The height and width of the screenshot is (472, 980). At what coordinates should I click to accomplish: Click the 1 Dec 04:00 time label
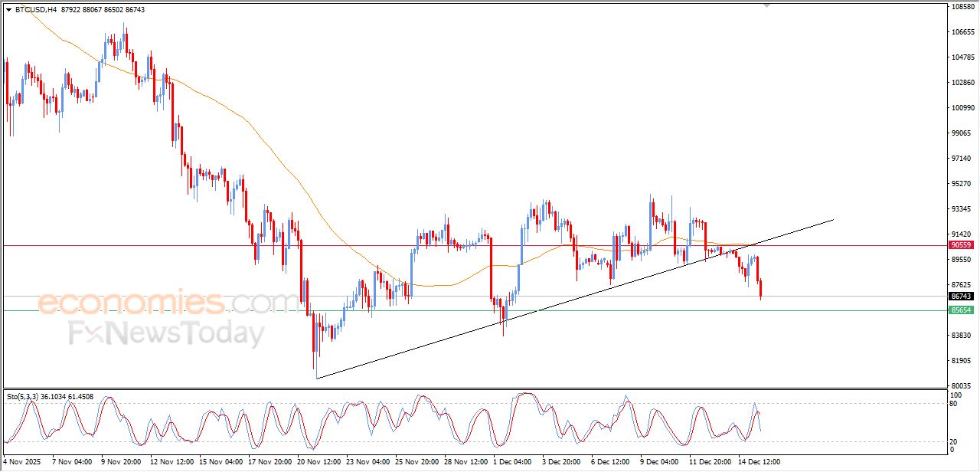[511, 462]
